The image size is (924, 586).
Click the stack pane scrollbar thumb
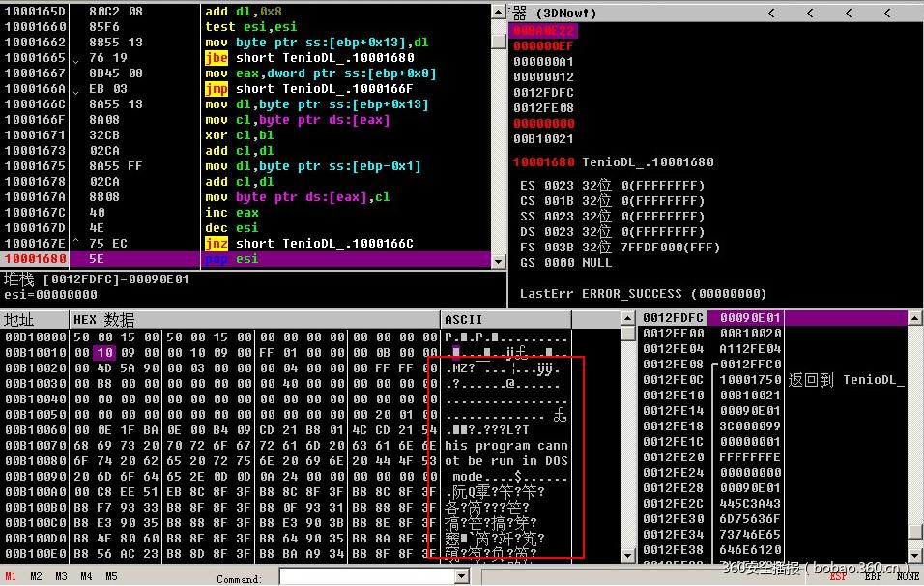click(914, 532)
